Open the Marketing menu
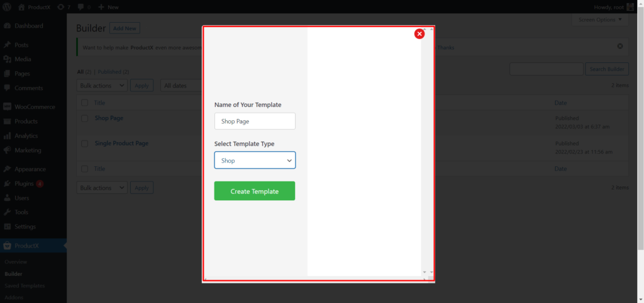This screenshot has height=303, width=644. (x=28, y=150)
